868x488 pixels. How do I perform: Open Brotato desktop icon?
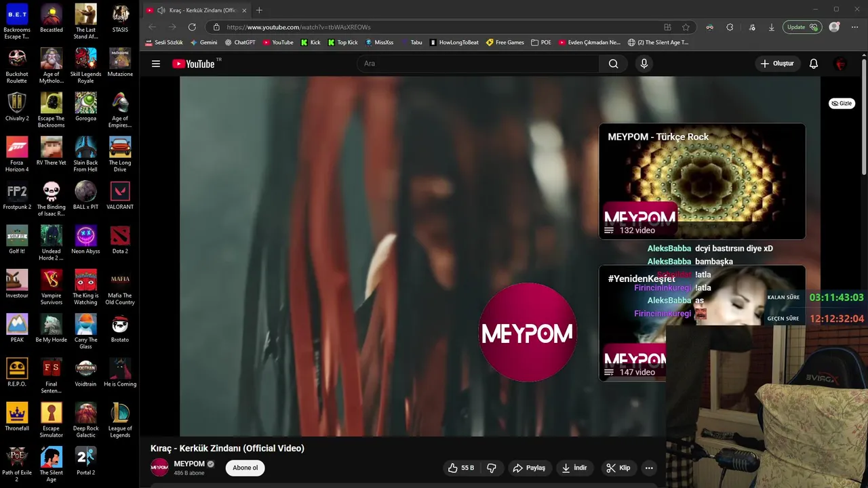(x=120, y=328)
